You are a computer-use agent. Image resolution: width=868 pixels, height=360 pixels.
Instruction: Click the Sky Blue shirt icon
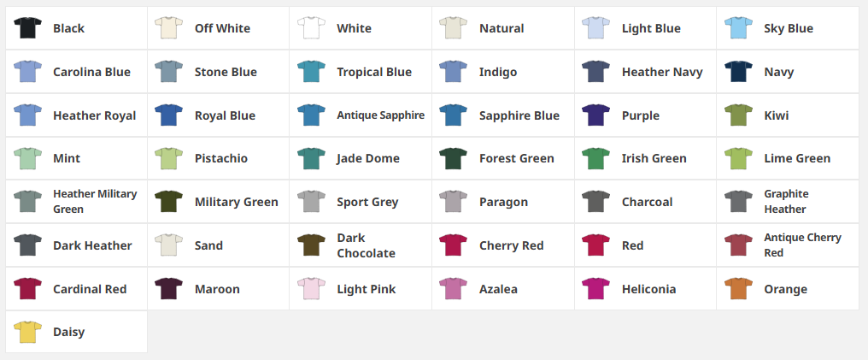coord(738,27)
